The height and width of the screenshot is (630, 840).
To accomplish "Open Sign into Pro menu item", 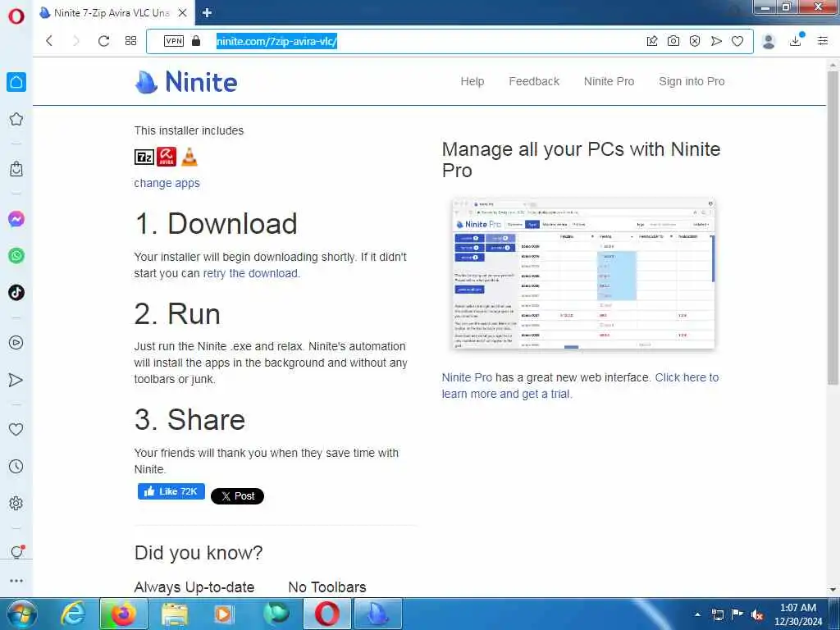I will (691, 81).
